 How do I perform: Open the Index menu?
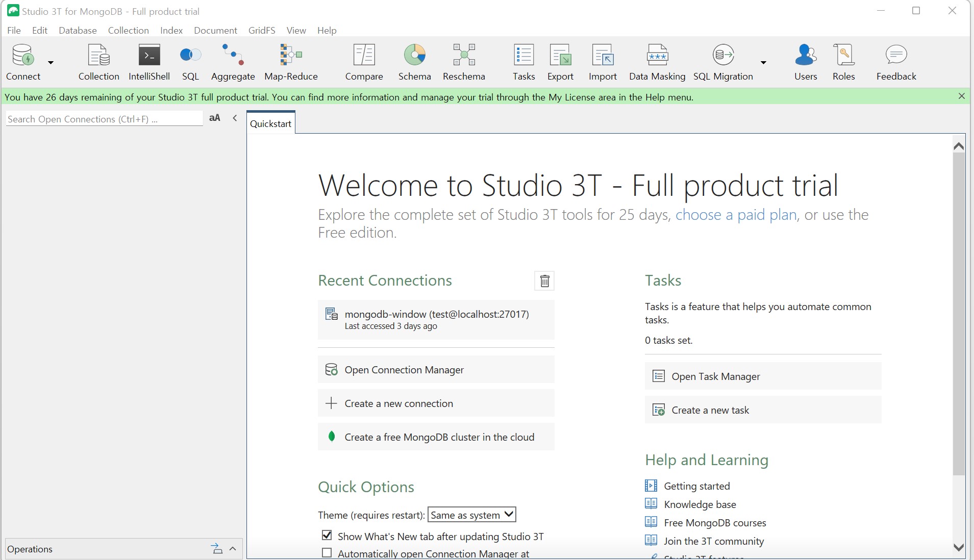(171, 31)
